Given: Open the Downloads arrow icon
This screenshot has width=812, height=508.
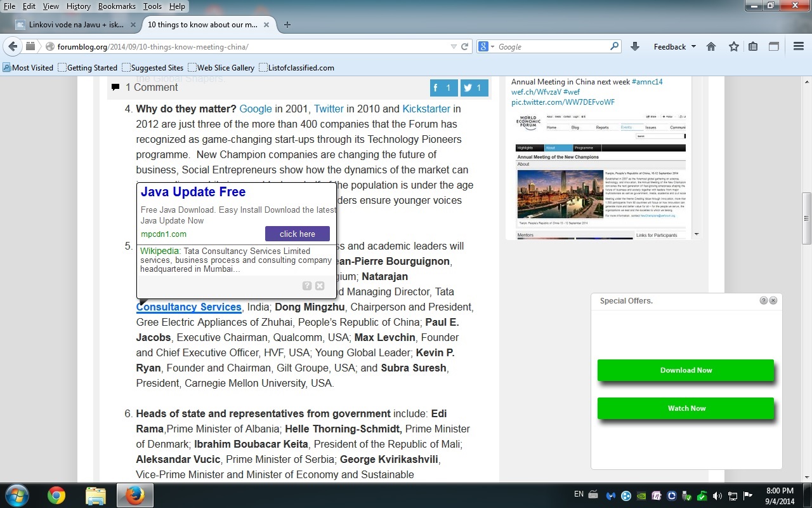Looking at the screenshot, I should pyautogui.click(x=635, y=46).
